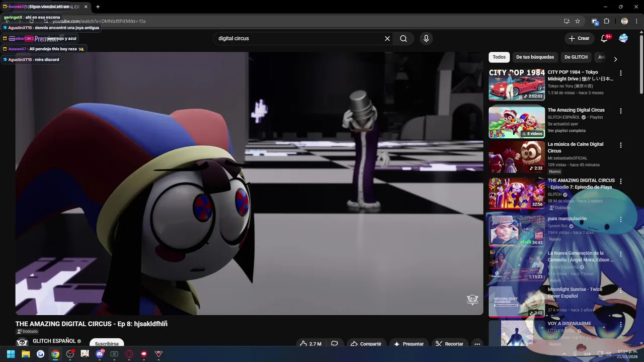Click the media-capture extension icon in Chrome toolbar
The image size is (644, 362).
coord(595,21)
